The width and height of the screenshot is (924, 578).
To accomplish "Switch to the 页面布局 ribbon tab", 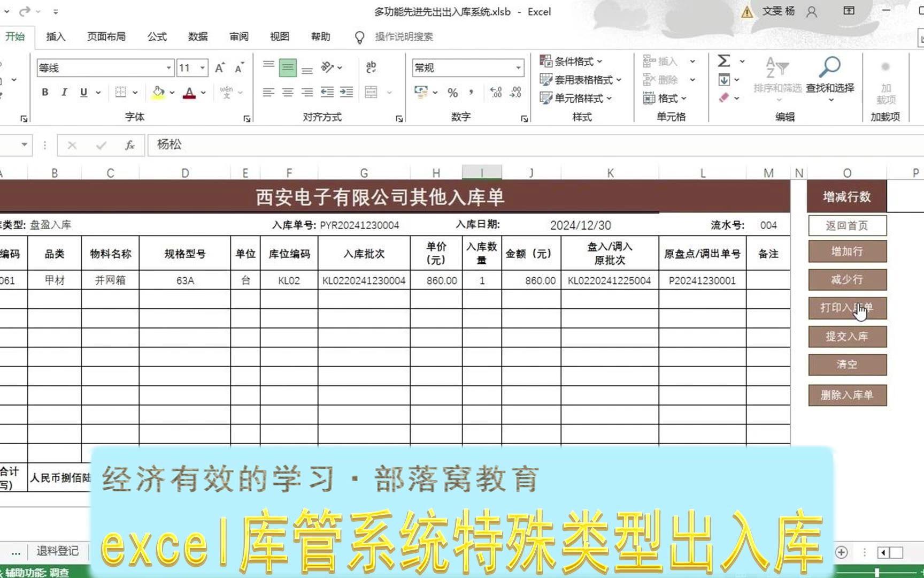I will 106,36.
